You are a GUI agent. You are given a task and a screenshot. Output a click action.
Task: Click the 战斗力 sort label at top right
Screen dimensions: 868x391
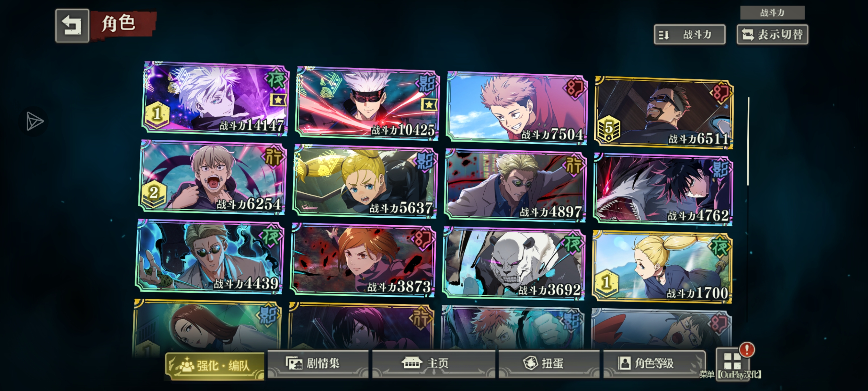coord(772,13)
